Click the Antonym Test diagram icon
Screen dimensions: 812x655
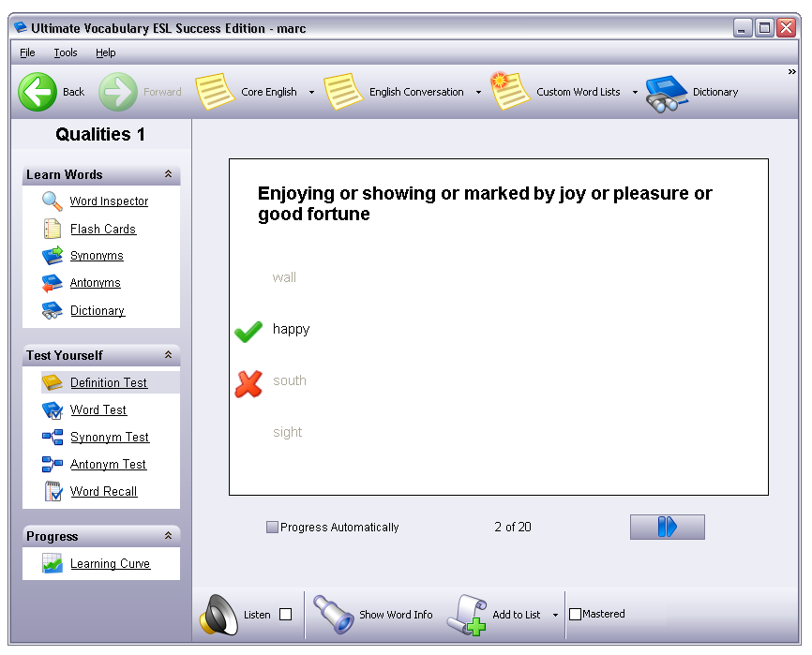click(53, 464)
